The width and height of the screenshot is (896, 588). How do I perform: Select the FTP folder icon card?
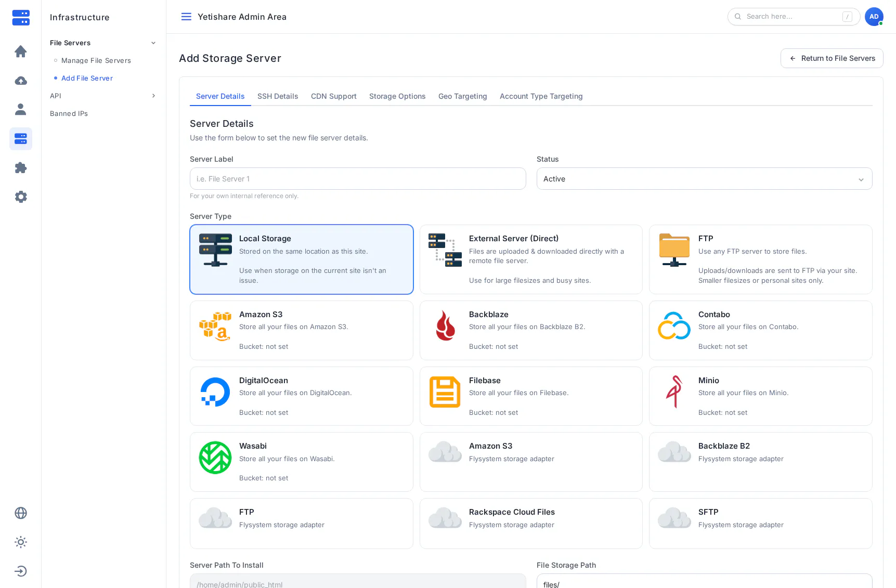(x=674, y=250)
